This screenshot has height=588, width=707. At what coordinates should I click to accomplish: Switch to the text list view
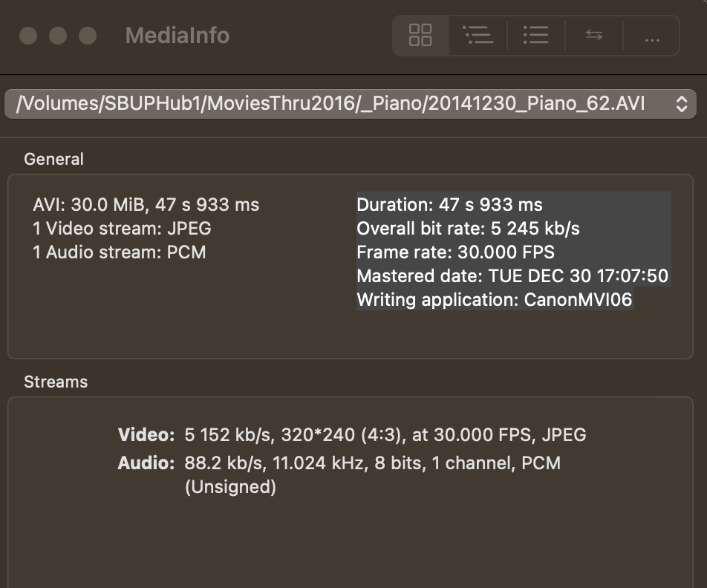(535, 35)
